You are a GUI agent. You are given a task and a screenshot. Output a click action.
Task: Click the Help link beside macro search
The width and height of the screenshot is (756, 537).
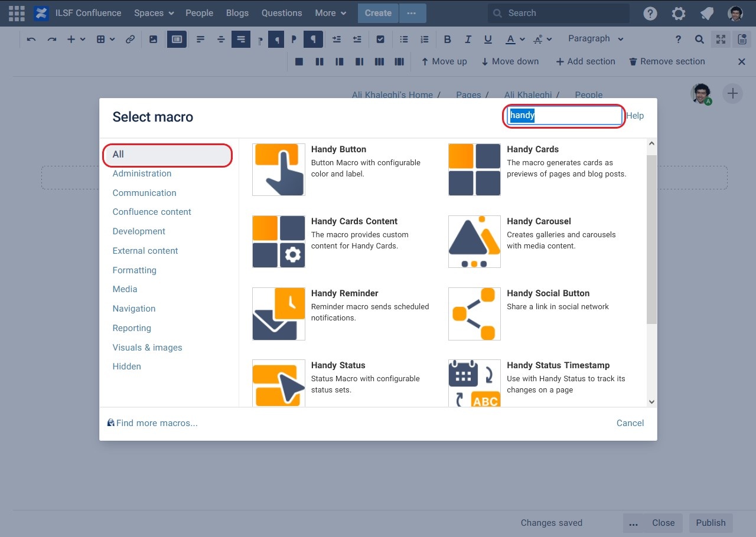[635, 116]
